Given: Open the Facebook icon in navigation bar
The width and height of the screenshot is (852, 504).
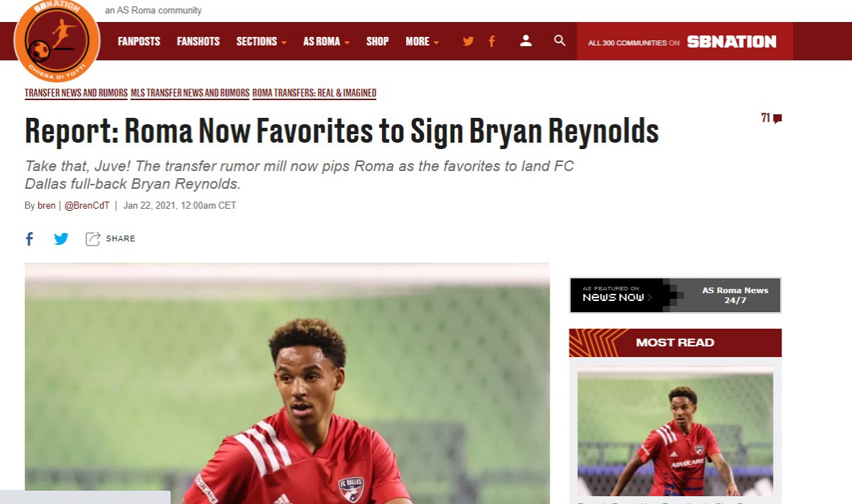Looking at the screenshot, I should coord(491,41).
